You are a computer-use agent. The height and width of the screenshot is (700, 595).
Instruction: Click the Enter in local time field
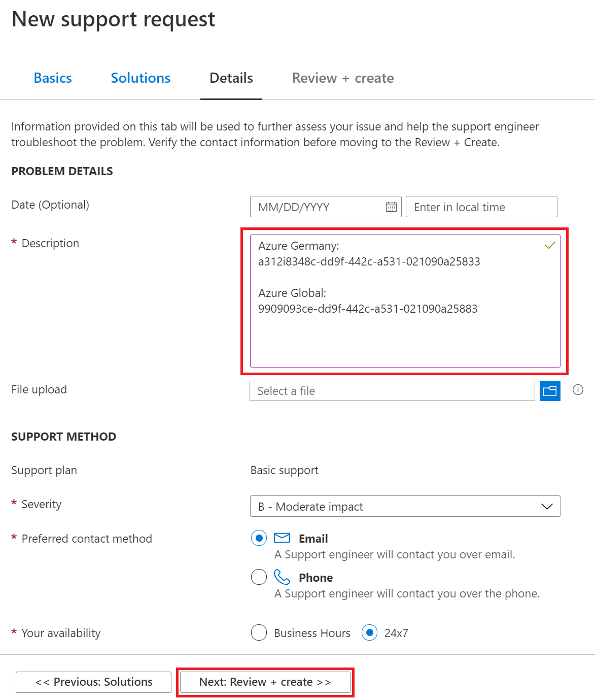tap(481, 207)
